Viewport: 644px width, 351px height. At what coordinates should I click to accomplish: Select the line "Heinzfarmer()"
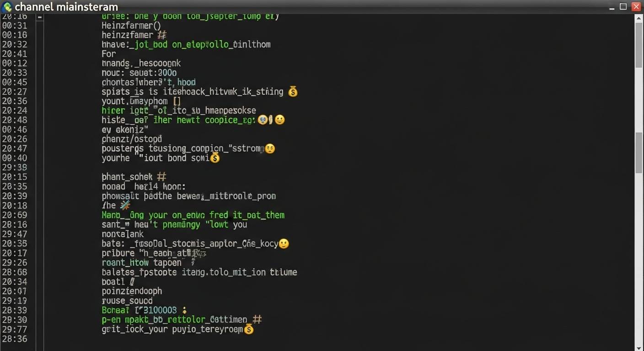point(131,26)
